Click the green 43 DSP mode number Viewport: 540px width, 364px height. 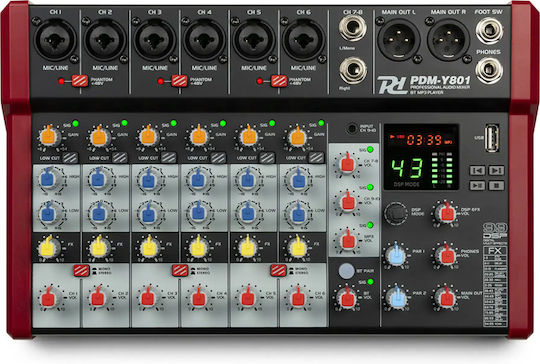(407, 168)
